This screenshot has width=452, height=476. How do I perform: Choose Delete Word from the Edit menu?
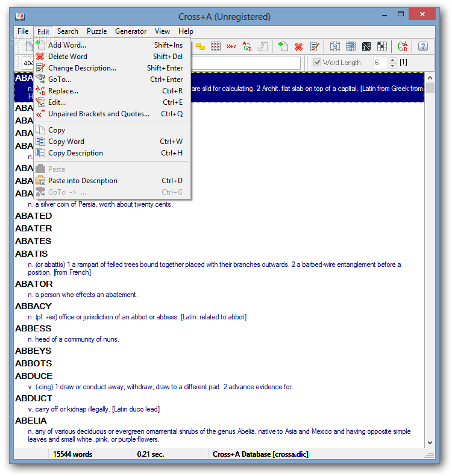[x=112, y=57]
